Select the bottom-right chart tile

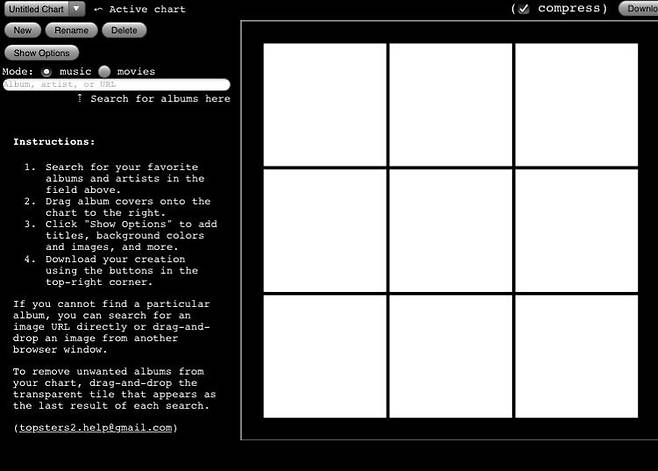pyautogui.click(x=576, y=356)
